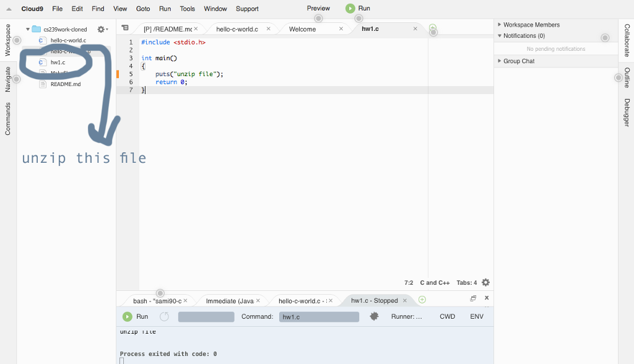Toggle the debugger bug icon

374,316
